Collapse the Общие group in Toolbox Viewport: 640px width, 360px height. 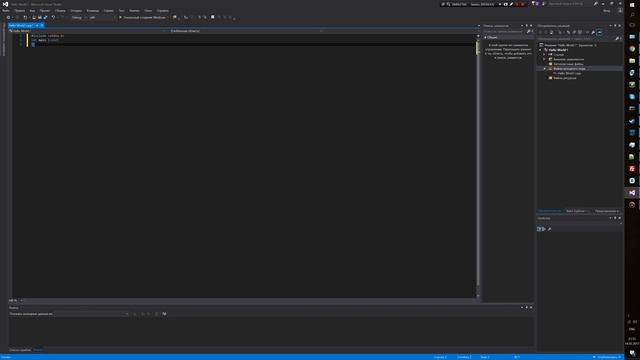485,37
